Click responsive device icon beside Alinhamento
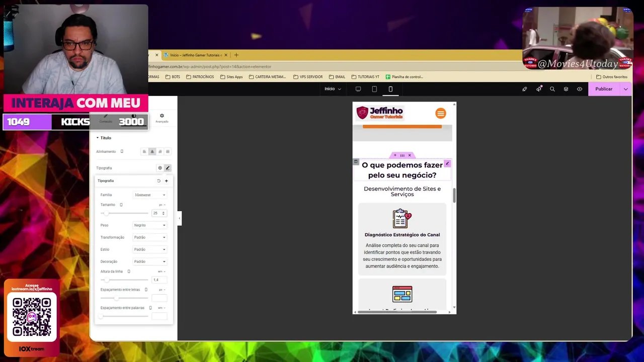This screenshot has width=644, height=362. (122, 151)
